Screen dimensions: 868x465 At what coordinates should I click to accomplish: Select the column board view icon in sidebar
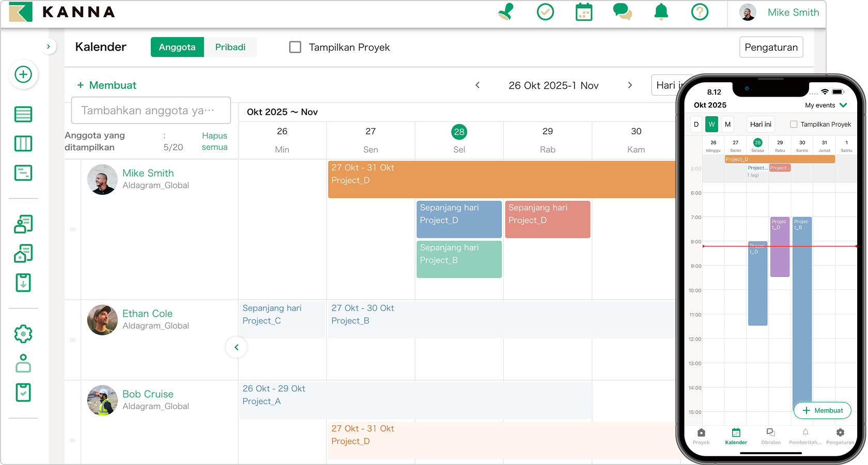click(x=23, y=144)
